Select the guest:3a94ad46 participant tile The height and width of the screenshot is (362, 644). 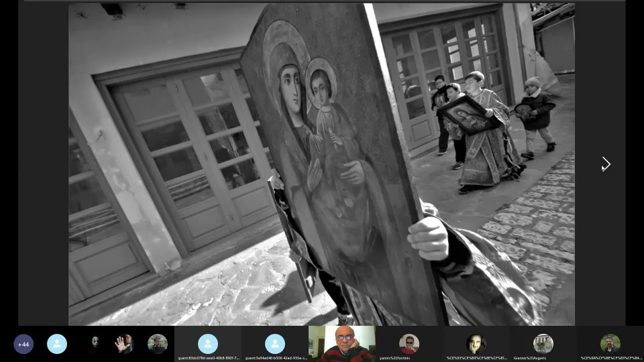(x=275, y=344)
